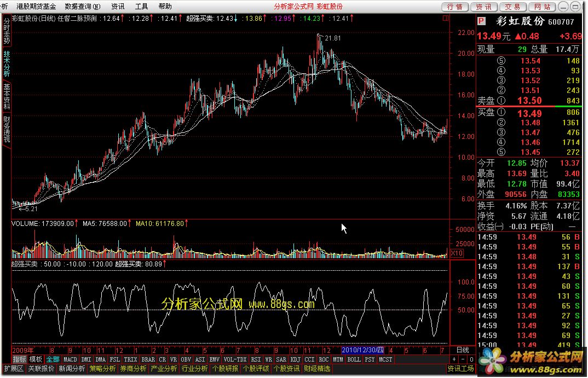Select the MACD indicator
This screenshot has width=588, height=378.
pyautogui.click(x=70, y=359)
